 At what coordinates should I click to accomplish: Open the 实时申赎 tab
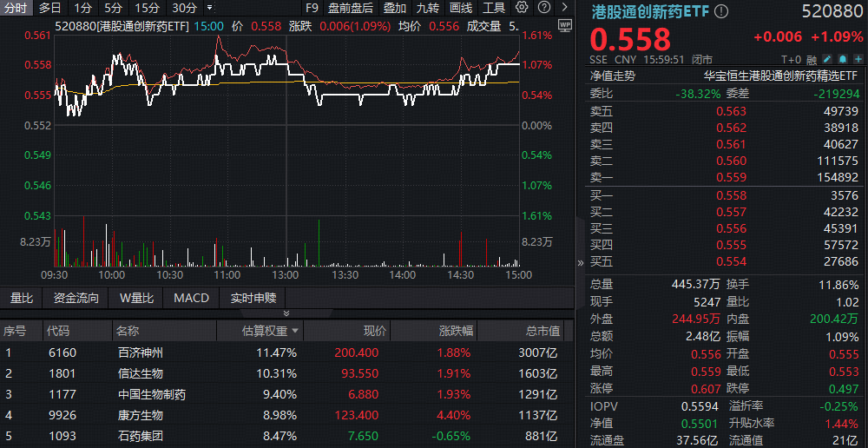point(253,298)
